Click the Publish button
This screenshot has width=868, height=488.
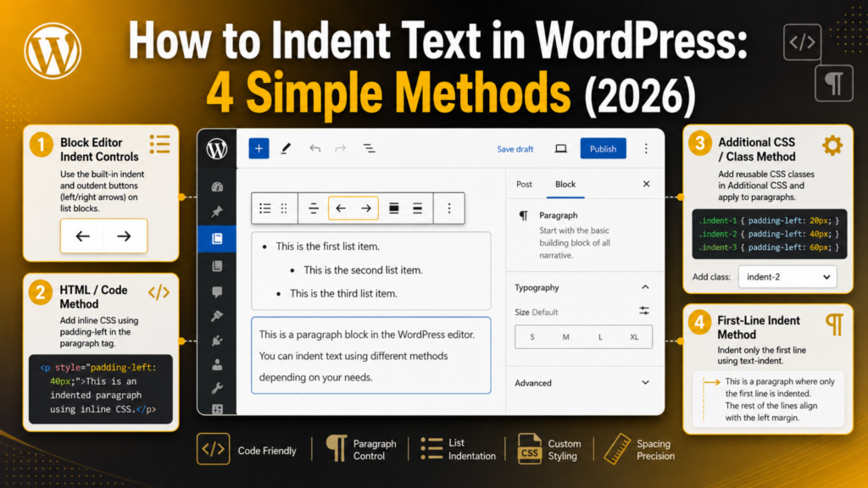click(x=603, y=149)
